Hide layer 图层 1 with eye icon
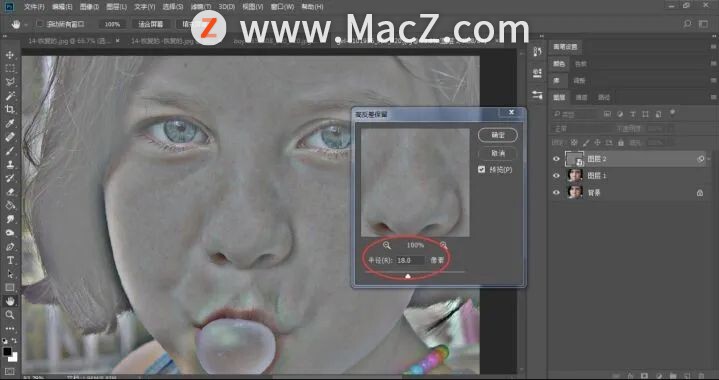Viewport: 719px width, 380px height. 556,176
